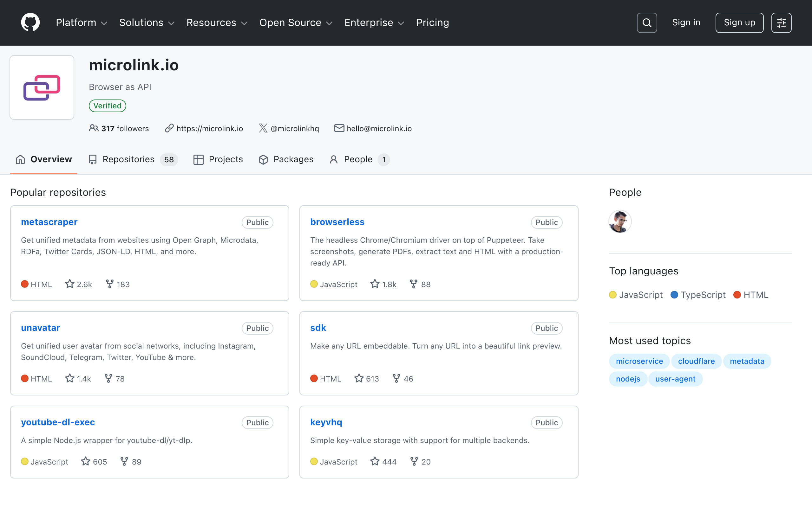Viewport: 812px width, 507px height.
Task: Open the People tab
Action: tap(359, 159)
